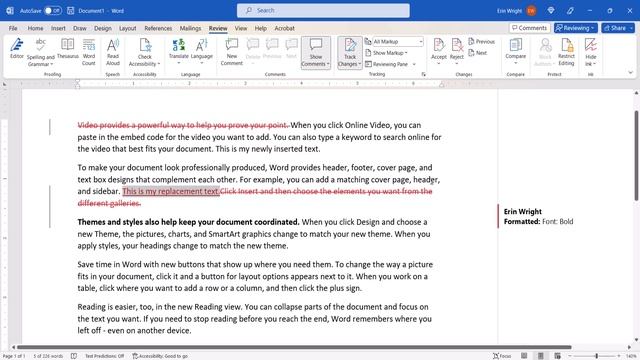Run Spelling and Grammar check
This screenshot has height=360, width=640.
(40, 52)
